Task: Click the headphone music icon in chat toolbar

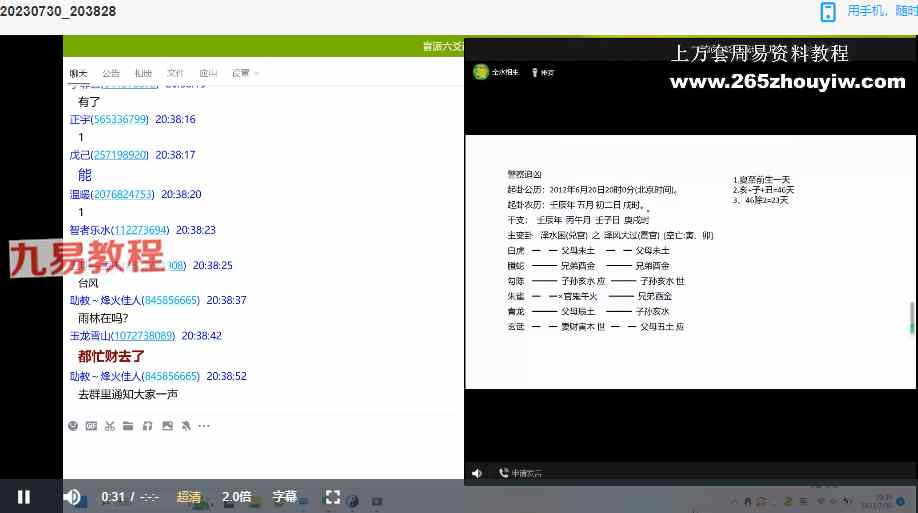Action: [x=147, y=426]
